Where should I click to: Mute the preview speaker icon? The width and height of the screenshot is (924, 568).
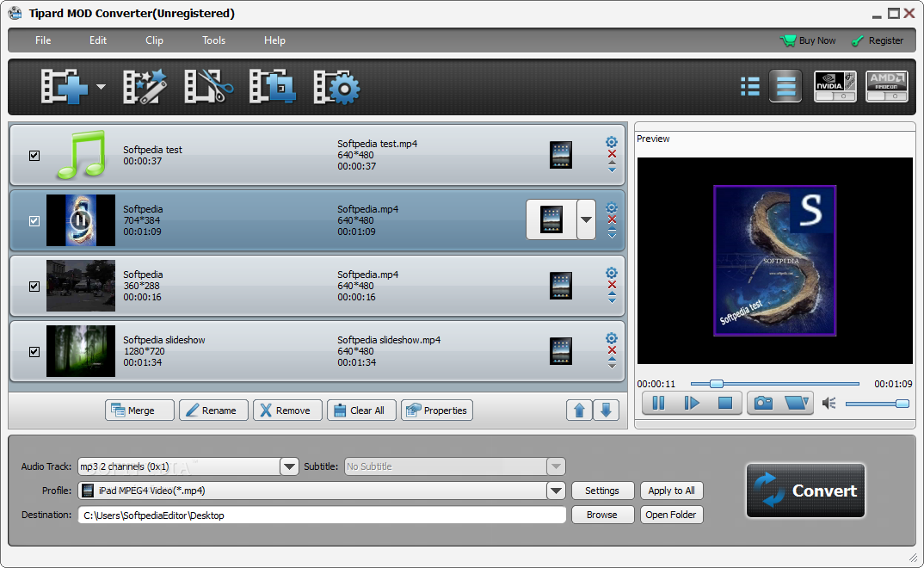pyautogui.click(x=829, y=403)
